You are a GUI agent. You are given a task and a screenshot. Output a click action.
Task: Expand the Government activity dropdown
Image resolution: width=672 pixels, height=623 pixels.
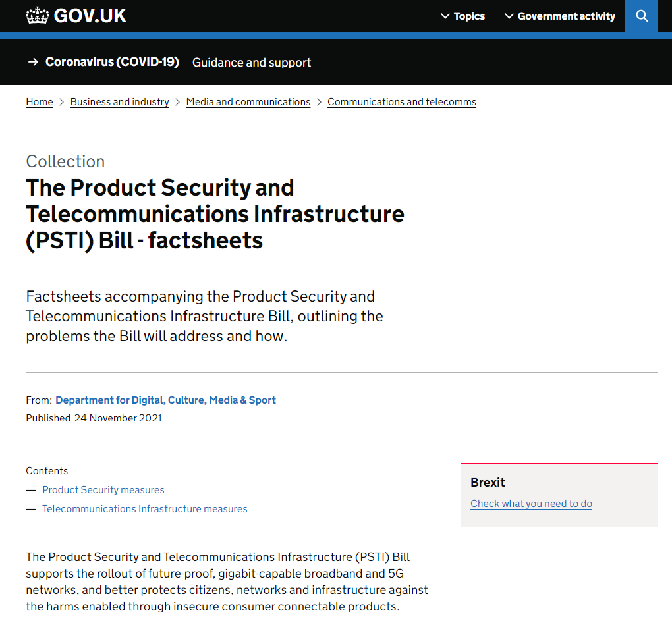508,16
